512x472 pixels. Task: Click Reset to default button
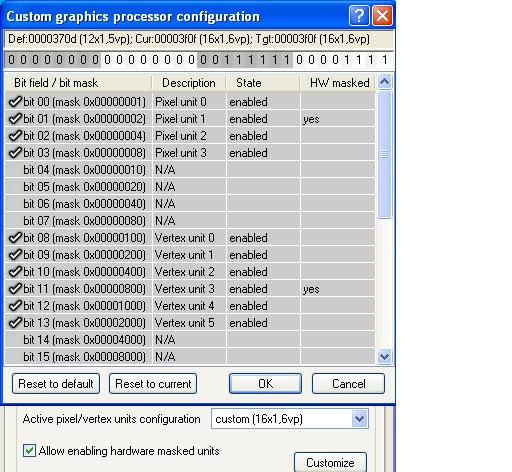56,384
